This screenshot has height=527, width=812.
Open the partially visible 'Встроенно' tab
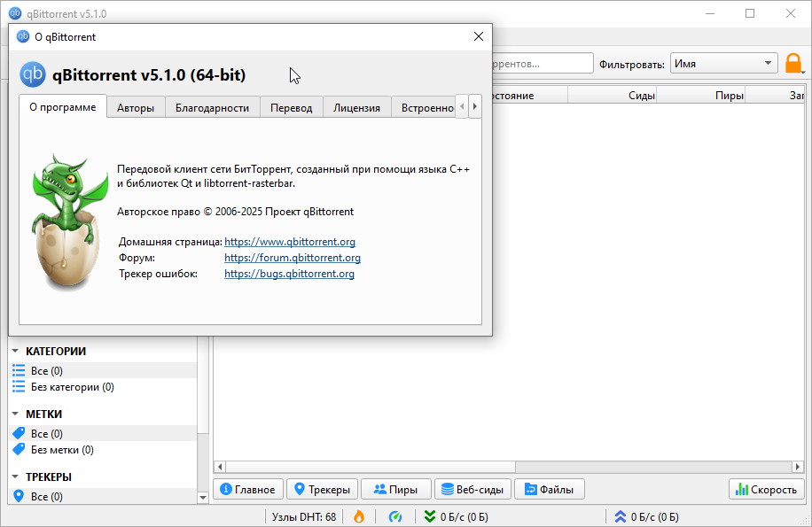pos(424,107)
